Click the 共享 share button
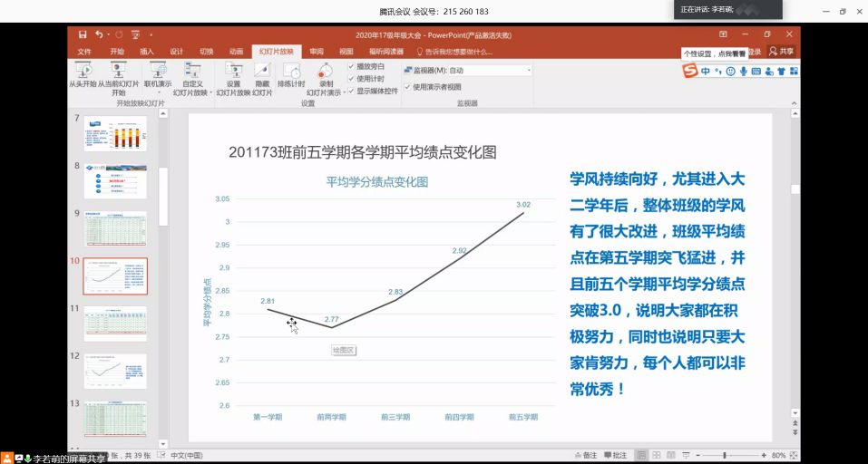868x464 pixels. (781, 52)
